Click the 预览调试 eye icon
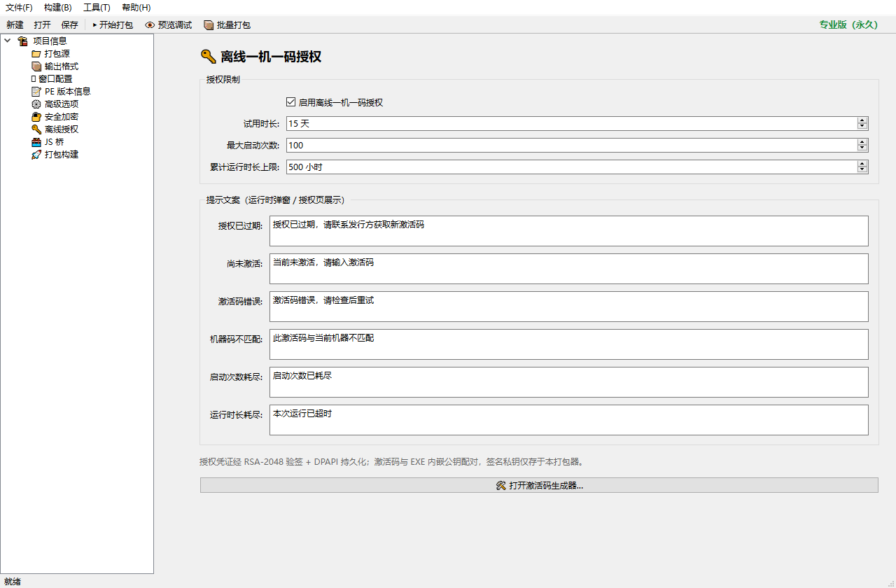 tap(150, 25)
